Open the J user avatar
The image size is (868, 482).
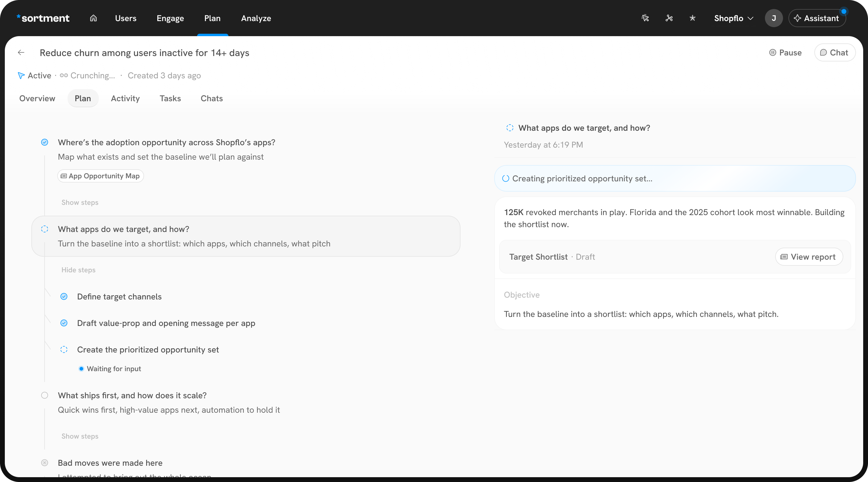[774, 18]
